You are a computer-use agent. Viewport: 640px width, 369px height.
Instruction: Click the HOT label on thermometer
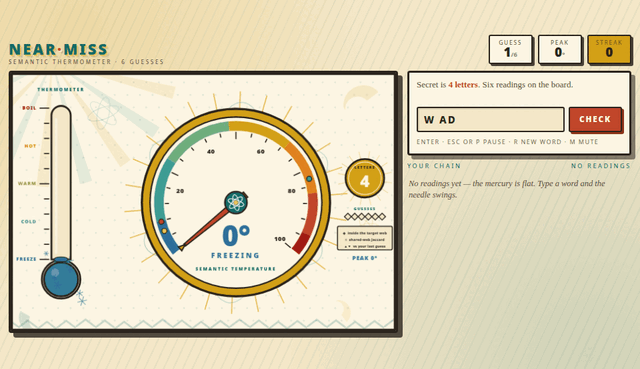30,146
